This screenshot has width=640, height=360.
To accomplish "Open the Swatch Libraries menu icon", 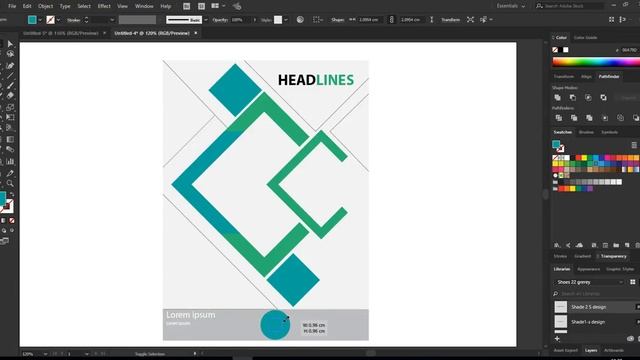I will point(557,245).
